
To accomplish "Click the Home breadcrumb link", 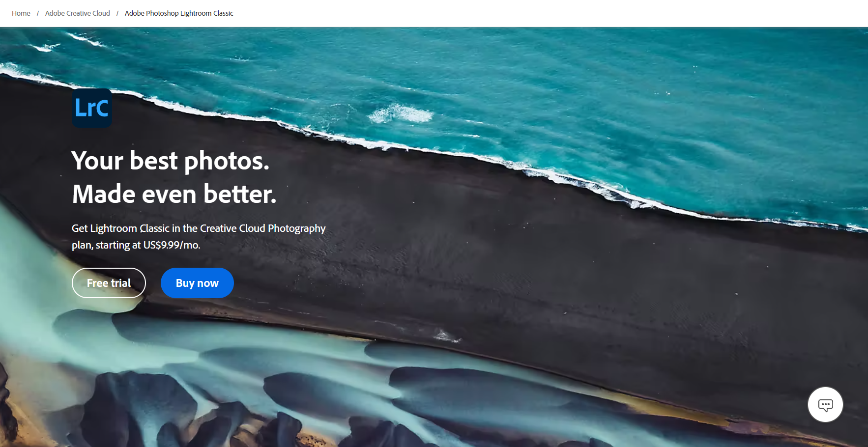I will (21, 13).
